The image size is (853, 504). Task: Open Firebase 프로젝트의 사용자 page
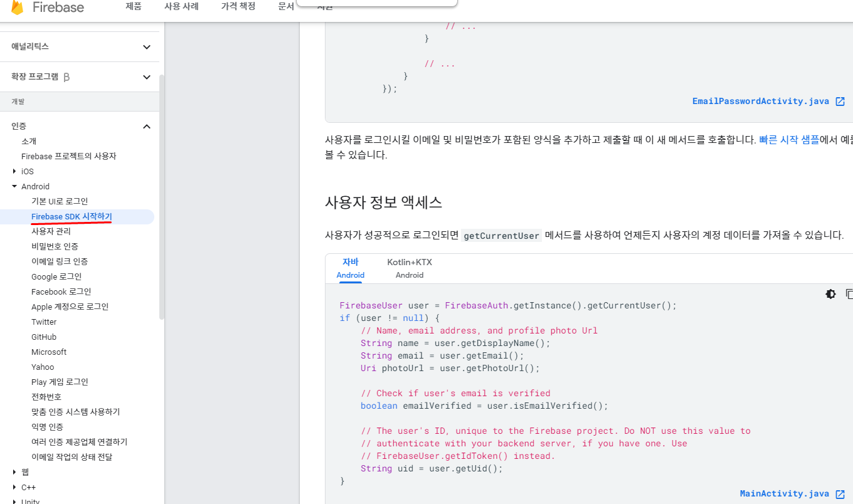pyautogui.click(x=69, y=157)
